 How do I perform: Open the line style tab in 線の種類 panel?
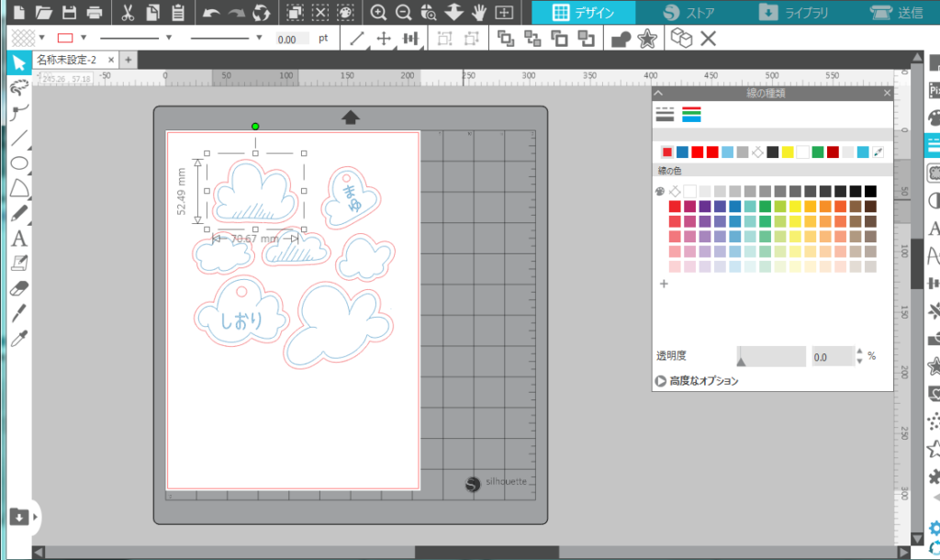[x=665, y=114]
